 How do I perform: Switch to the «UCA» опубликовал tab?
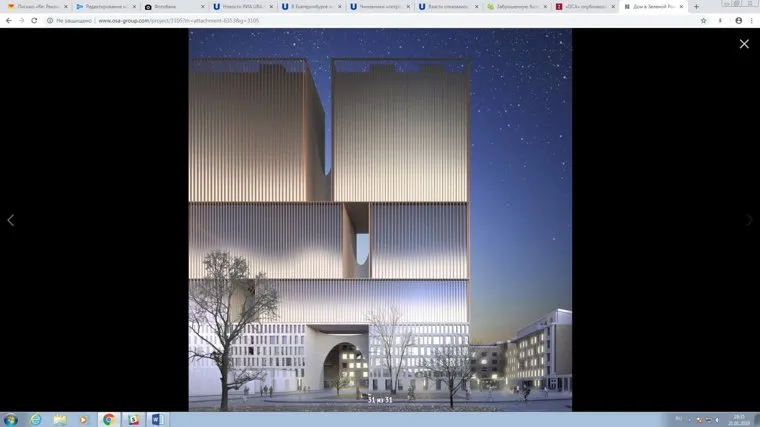click(x=583, y=6)
